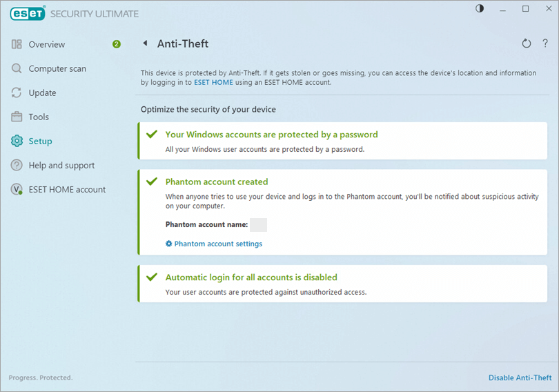Click the ESET logo
559x392 pixels.
point(28,14)
